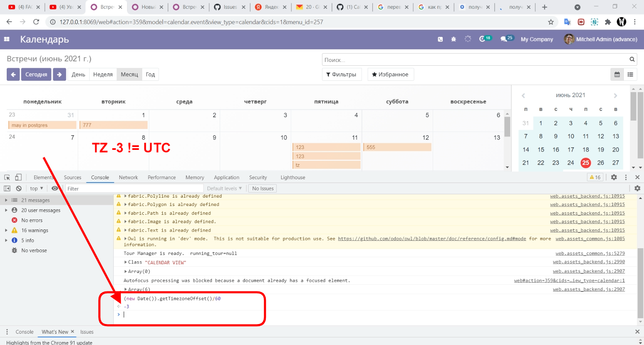Clear the console with the circle-slash icon
Image resolution: width=644 pixels, height=345 pixels.
pyautogui.click(x=19, y=188)
